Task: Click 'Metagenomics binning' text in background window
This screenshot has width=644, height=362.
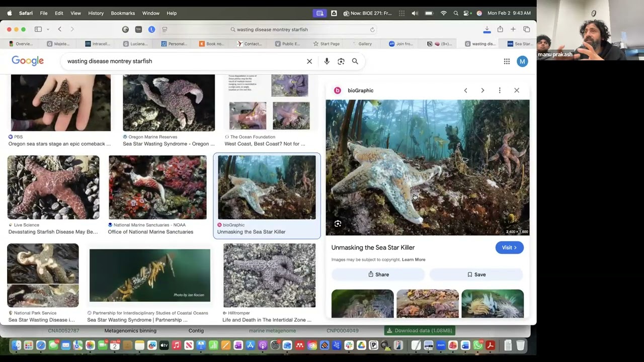Action: pos(130,330)
